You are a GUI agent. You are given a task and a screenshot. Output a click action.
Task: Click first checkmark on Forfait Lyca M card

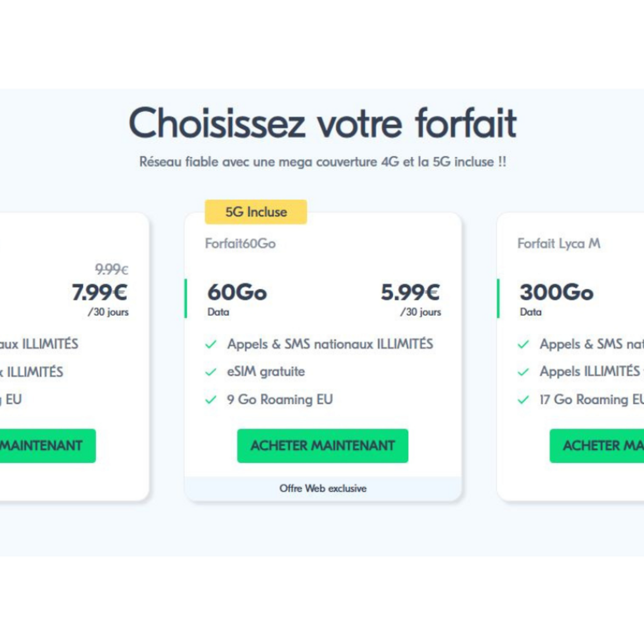coord(523,345)
